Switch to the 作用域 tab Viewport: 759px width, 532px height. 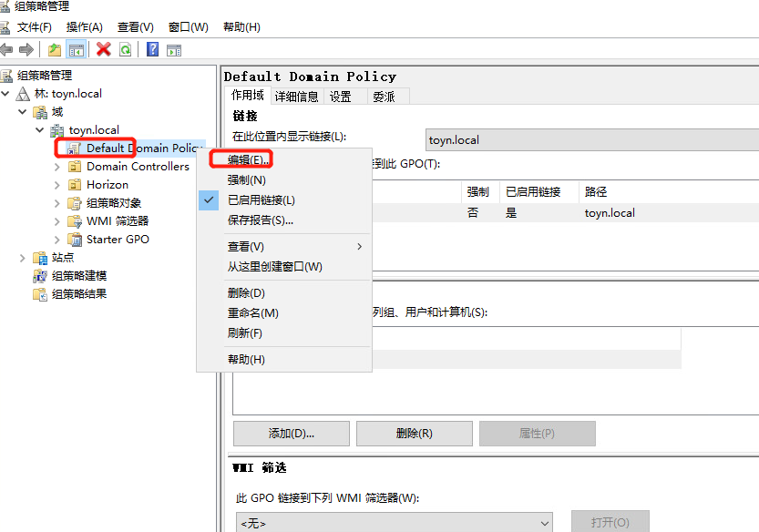[x=247, y=96]
